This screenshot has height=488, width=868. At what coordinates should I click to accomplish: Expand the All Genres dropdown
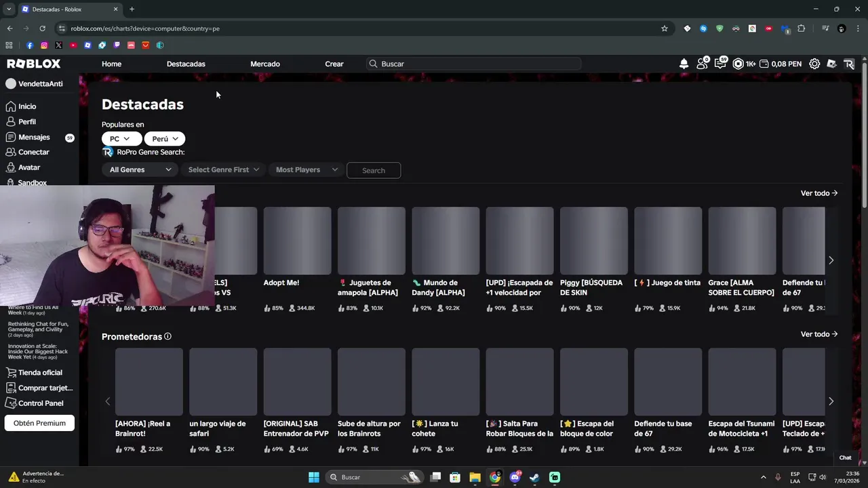(140, 169)
